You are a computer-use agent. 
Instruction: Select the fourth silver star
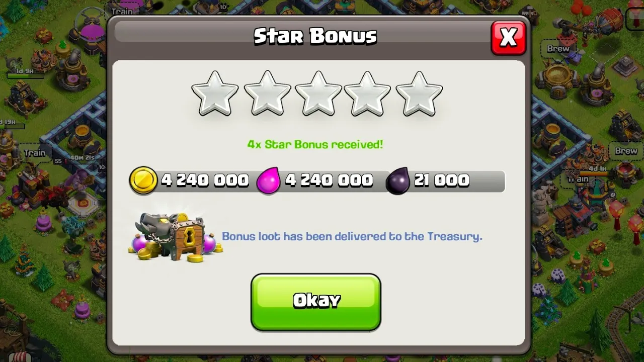point(367,94)
